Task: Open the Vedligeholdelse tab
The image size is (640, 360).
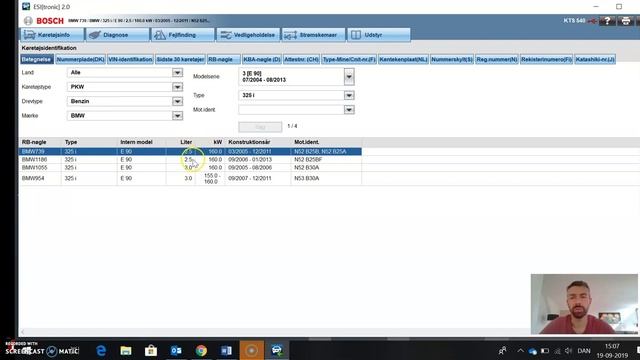Action: coord(248,35)
